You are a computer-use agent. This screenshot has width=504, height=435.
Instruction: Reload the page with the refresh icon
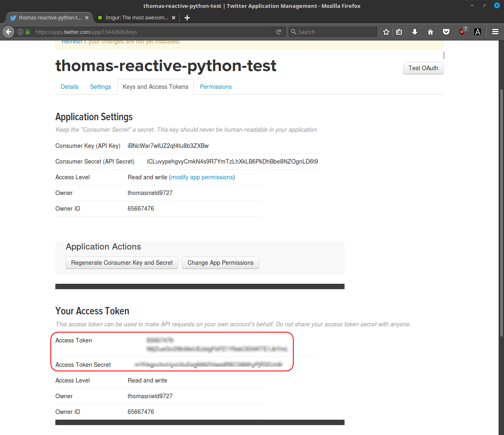(x=278, y=32)
